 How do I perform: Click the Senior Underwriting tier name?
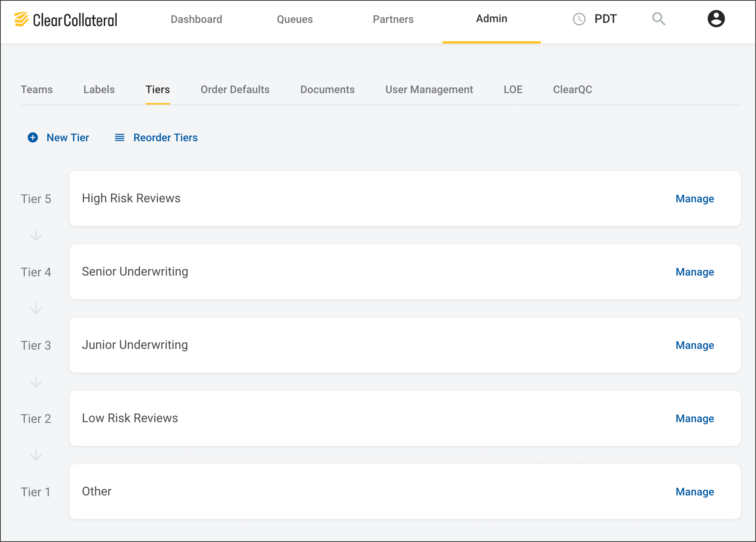pos(135,271)
